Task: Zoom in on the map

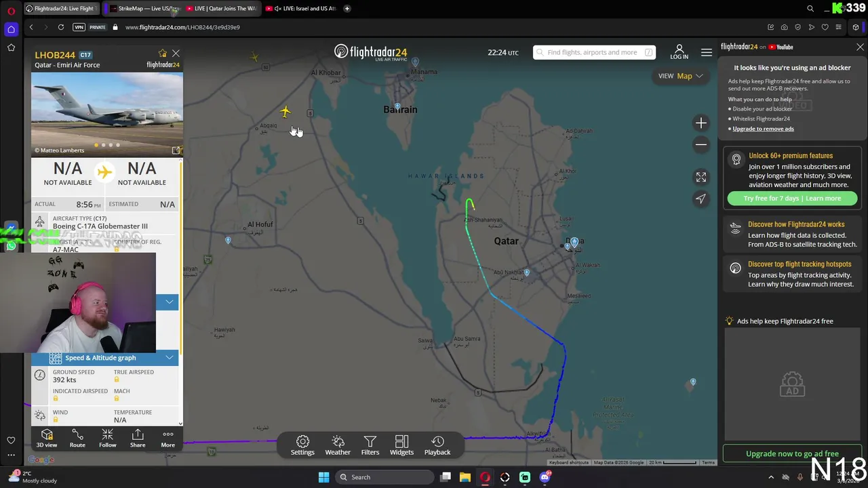Action: pos(701,123)
